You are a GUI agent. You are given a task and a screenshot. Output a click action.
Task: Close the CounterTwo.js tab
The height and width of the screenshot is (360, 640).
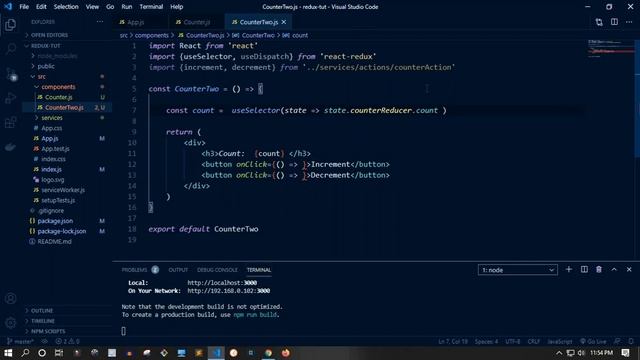[284, 22]
